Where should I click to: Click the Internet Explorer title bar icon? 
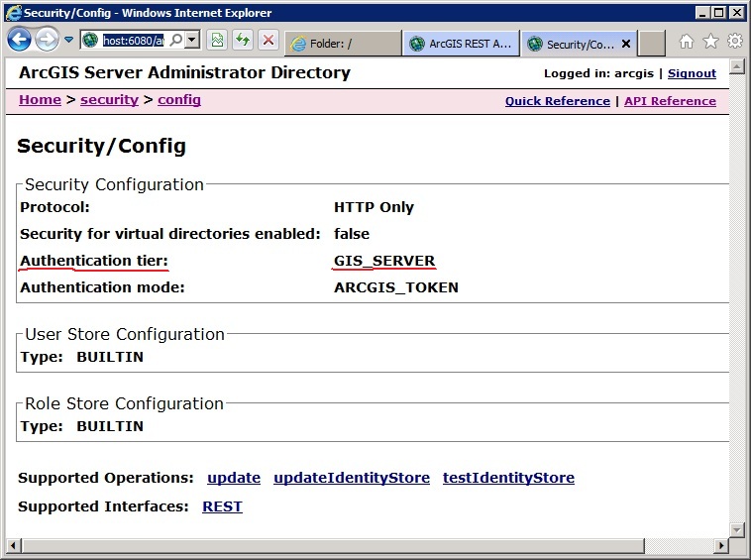point(13,13)
